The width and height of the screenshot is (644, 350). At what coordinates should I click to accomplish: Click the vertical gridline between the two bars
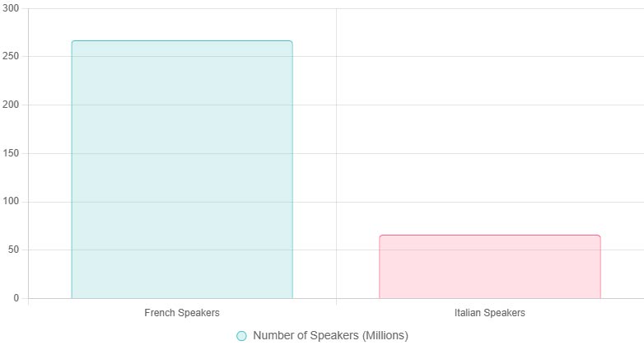(336, 165)
